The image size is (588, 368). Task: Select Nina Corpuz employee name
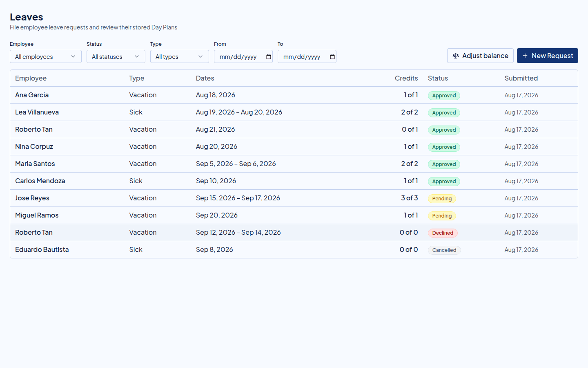pyautogui.click(x=34, y=146)
